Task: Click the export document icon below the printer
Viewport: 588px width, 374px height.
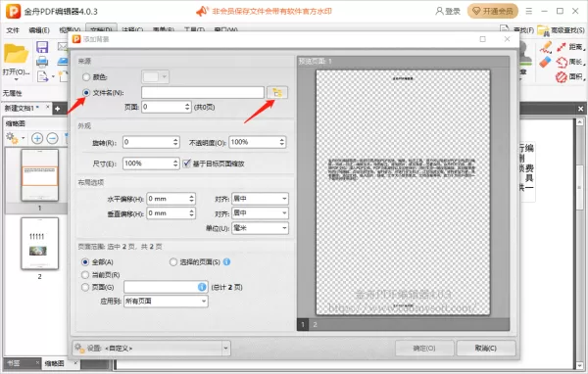Action: pyautogui.click(x=42, y=76)
